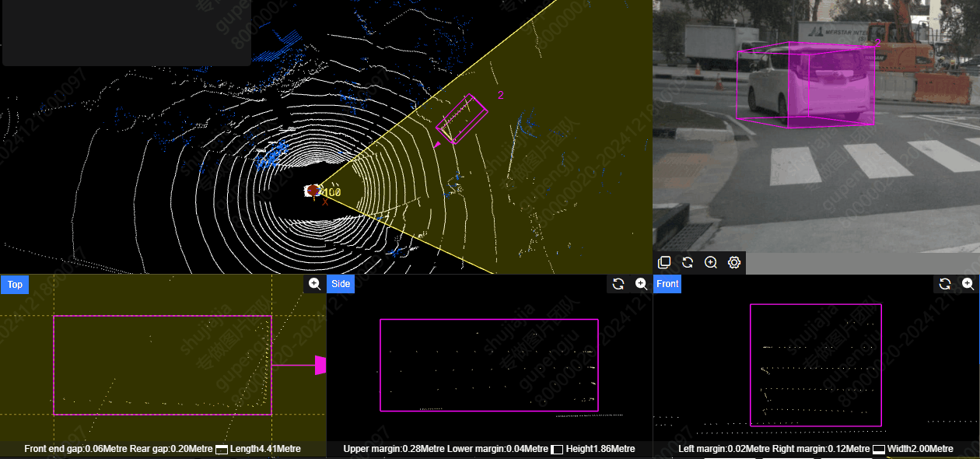Reset the Front view with rotate icon

(x=945, y=284)
